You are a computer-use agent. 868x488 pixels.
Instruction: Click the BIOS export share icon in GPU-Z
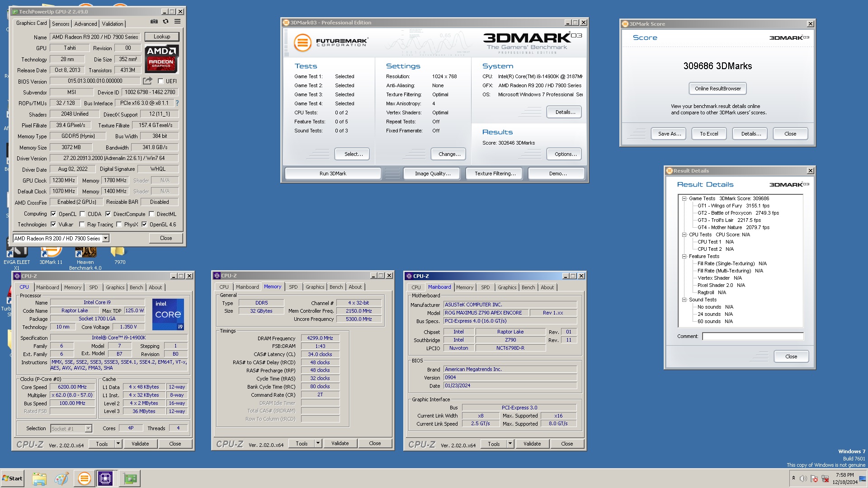tap(147, 81)
